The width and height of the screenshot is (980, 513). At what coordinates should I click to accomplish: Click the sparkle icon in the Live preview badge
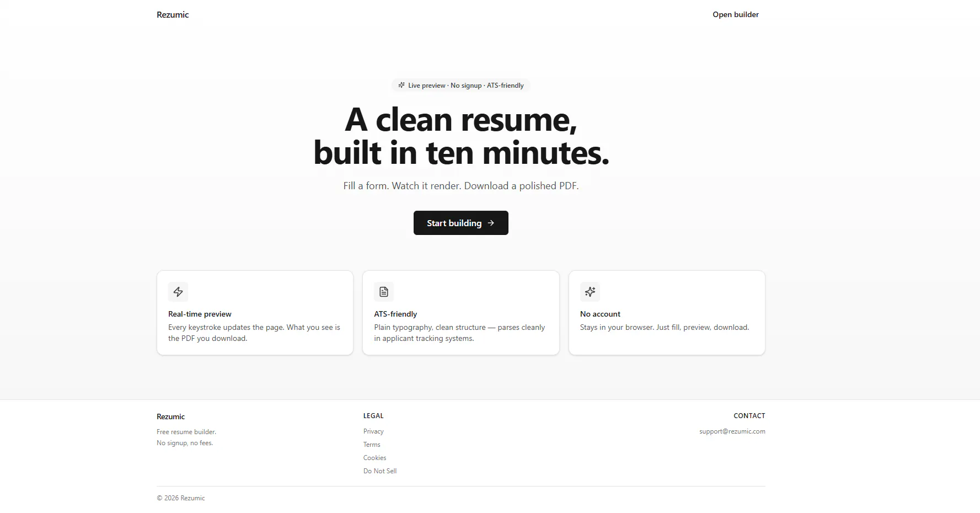(401, 85)
